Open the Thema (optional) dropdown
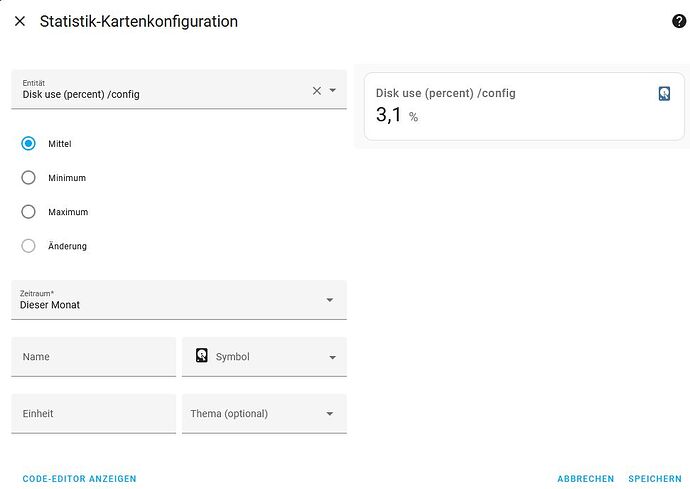This screenshot has height=489, width=690. pos(264,414)
